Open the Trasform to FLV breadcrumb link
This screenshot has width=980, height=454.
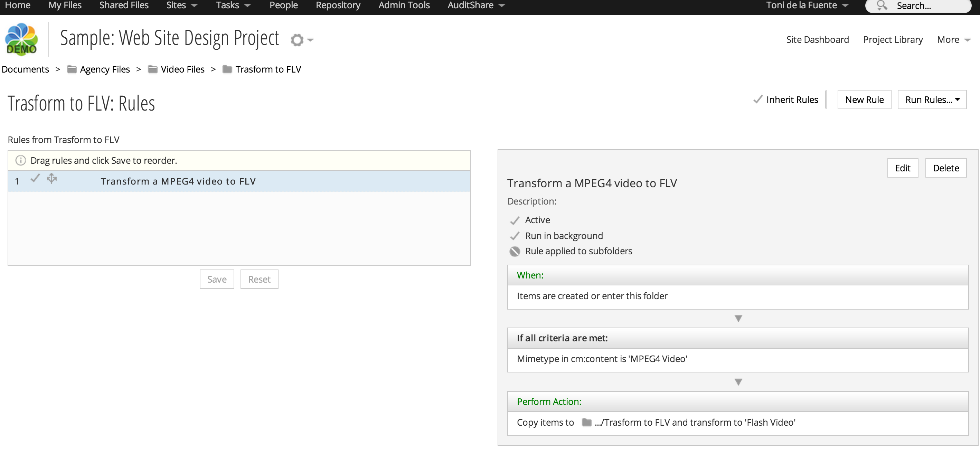click(268, 69)
